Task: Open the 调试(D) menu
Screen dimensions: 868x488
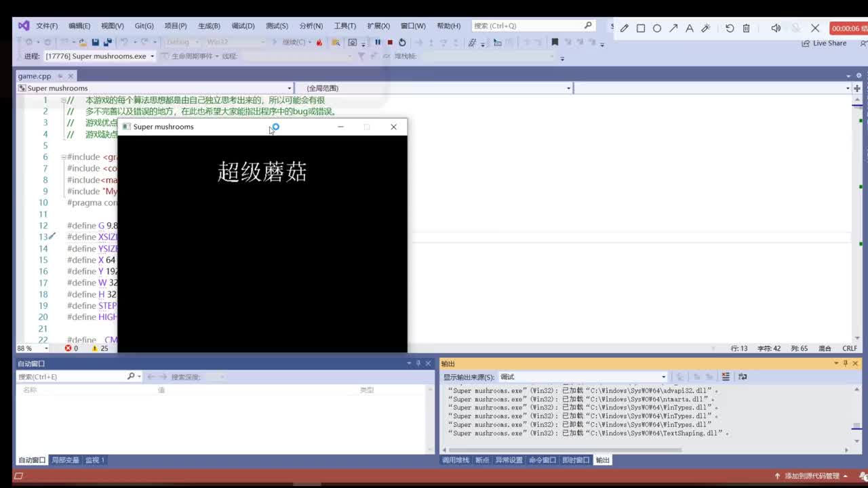Action: pos(243,26)
